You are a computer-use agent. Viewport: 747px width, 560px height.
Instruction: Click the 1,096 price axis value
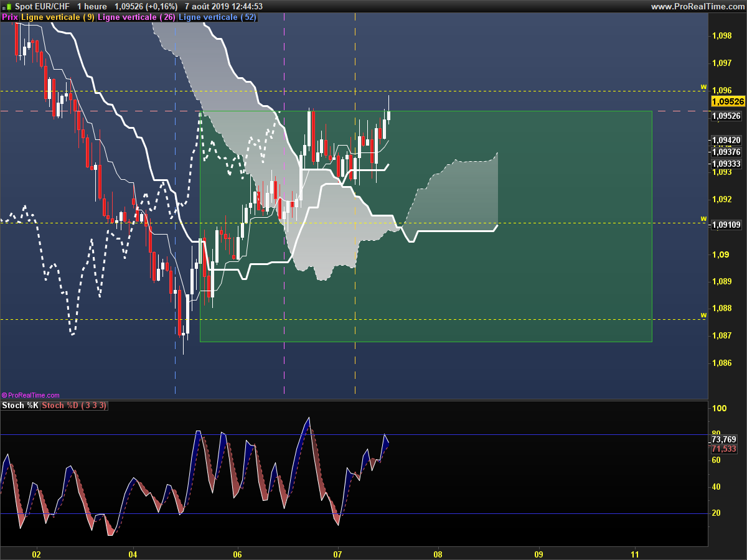(x=722, y=90)
